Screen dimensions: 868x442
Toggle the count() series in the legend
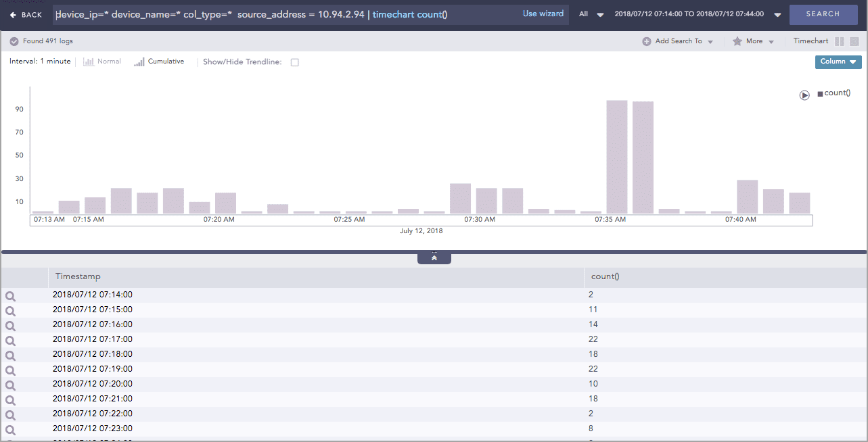point(834,93)
